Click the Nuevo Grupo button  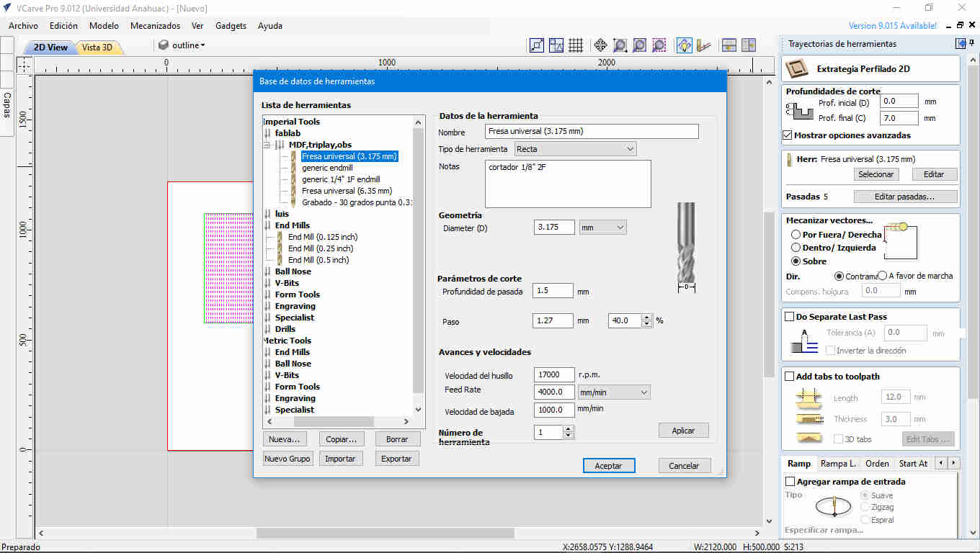coord(288,459)
